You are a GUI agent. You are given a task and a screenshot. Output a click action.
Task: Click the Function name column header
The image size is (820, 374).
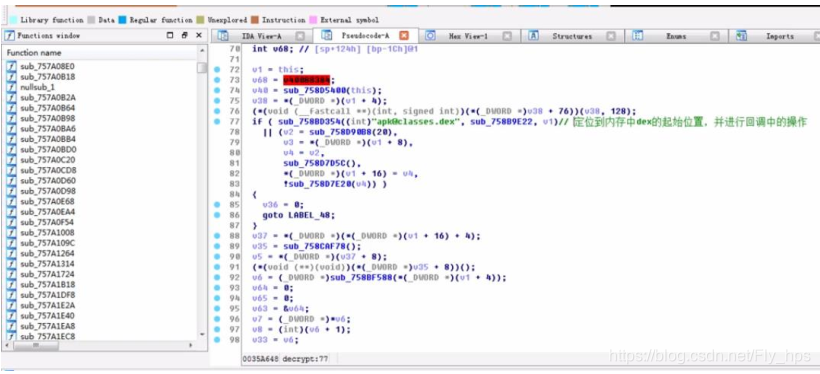coord(100,53)
